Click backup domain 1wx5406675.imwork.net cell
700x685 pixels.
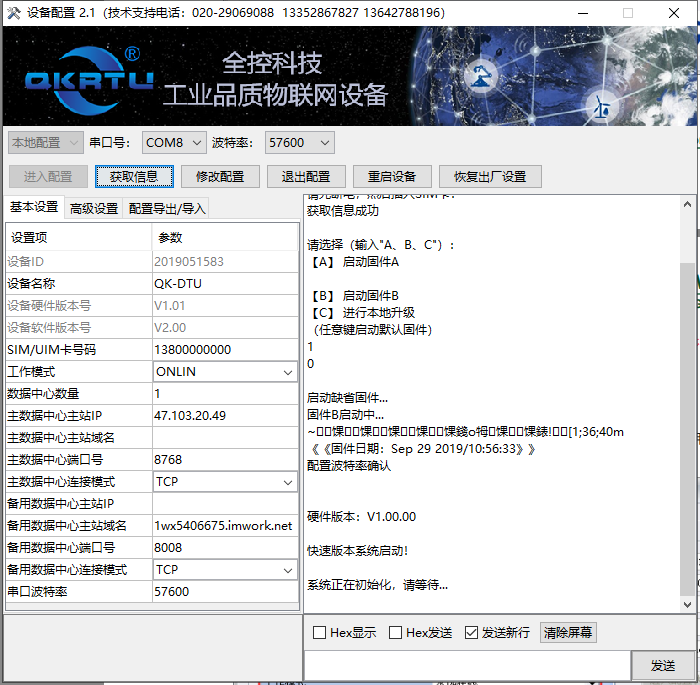click(225, 526)
